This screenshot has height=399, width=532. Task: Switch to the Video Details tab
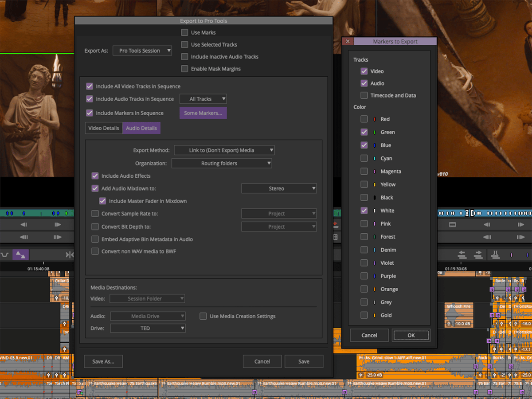click(x=104, y=128)
